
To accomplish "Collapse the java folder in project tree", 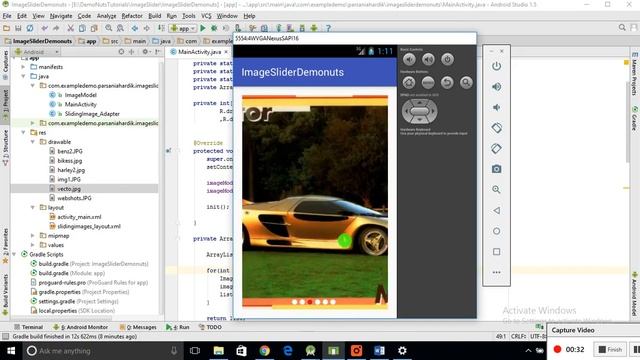I will coord(23,76).
